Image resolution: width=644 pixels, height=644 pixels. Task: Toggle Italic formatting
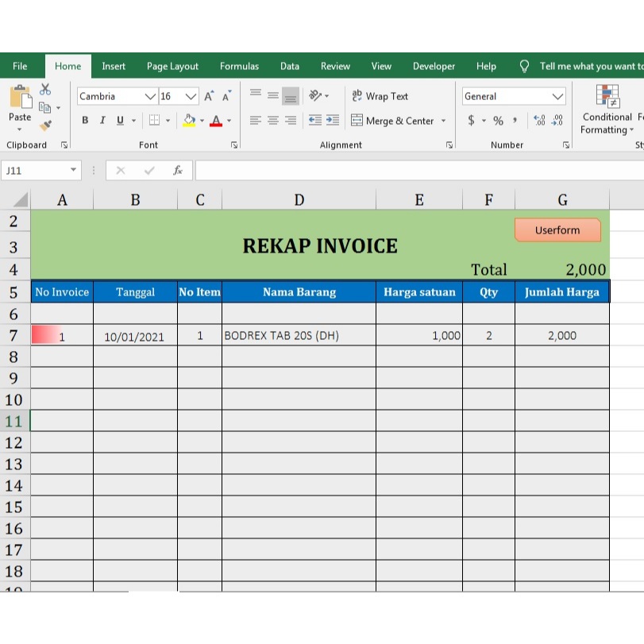pyautogui.click(x=102, y=121)
